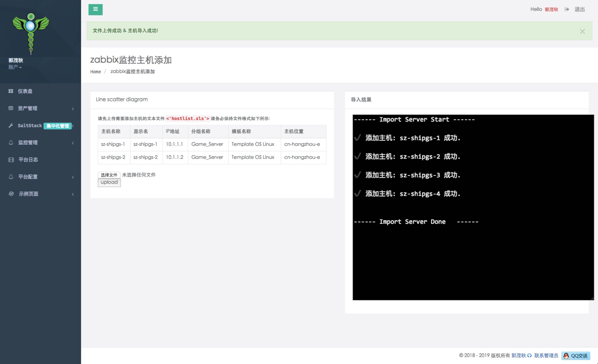Click the bell icon next to 监控管理
The height and width of the screenshot is (364, 598).
pyautogui.click(x=11, y=143)
